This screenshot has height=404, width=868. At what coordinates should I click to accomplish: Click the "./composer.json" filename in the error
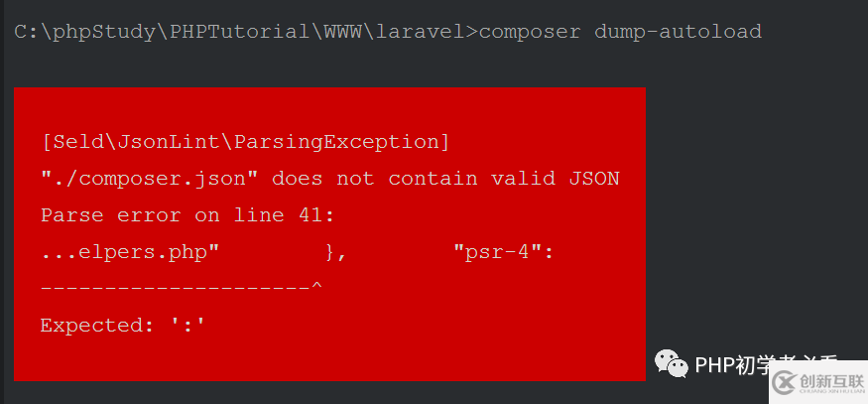coord(150,179)
